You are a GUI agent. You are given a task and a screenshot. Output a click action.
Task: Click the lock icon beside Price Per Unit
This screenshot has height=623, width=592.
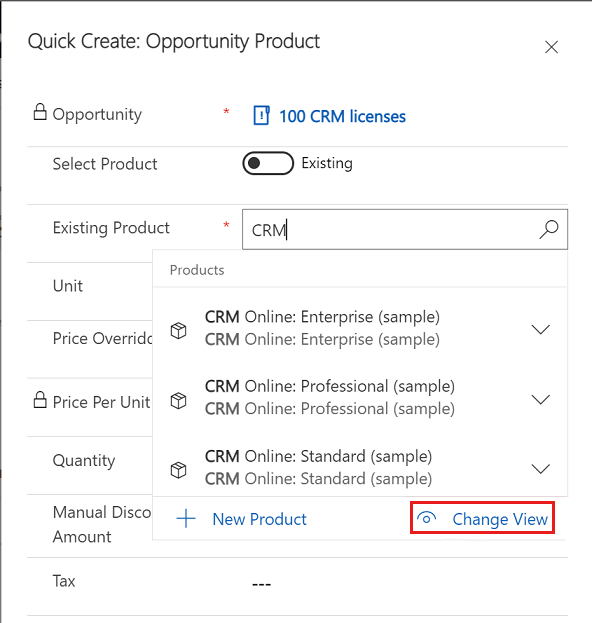click(40, 400)
